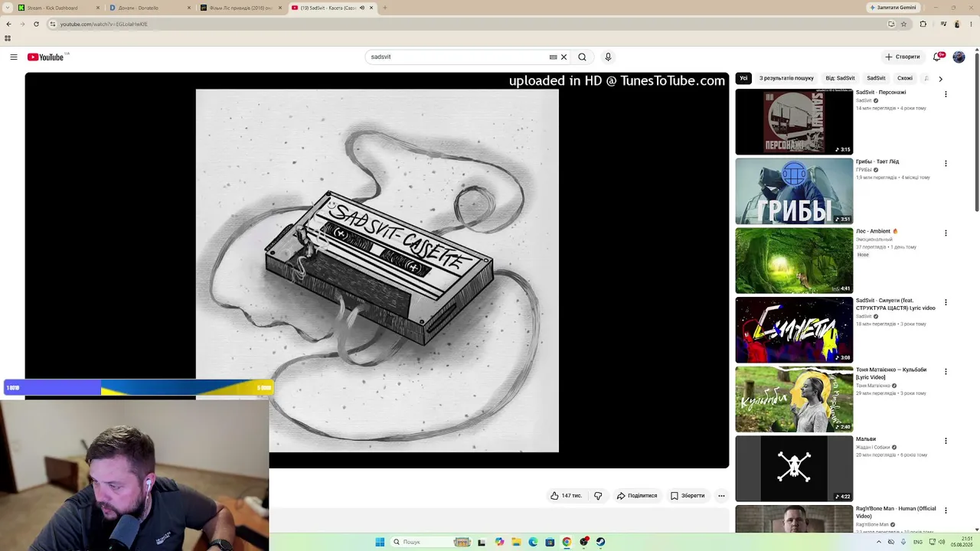Image resolution: width=980 pixels, height=551 pixels.
Task: Open the Мальви skull thumbnail
Action: click(794, 468)
